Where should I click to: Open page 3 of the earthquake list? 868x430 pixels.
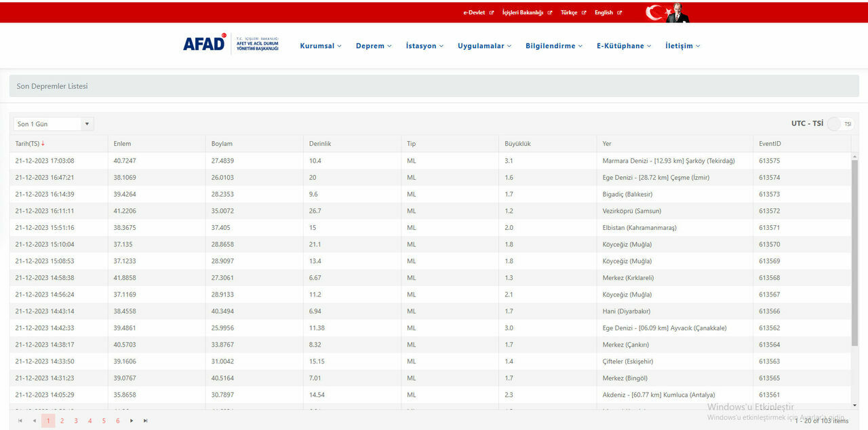76,421
